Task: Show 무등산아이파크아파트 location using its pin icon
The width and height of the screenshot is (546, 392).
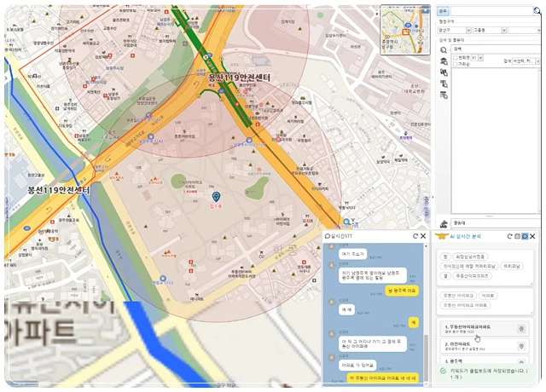Action: pyautogui.click(x=521, y=329)
